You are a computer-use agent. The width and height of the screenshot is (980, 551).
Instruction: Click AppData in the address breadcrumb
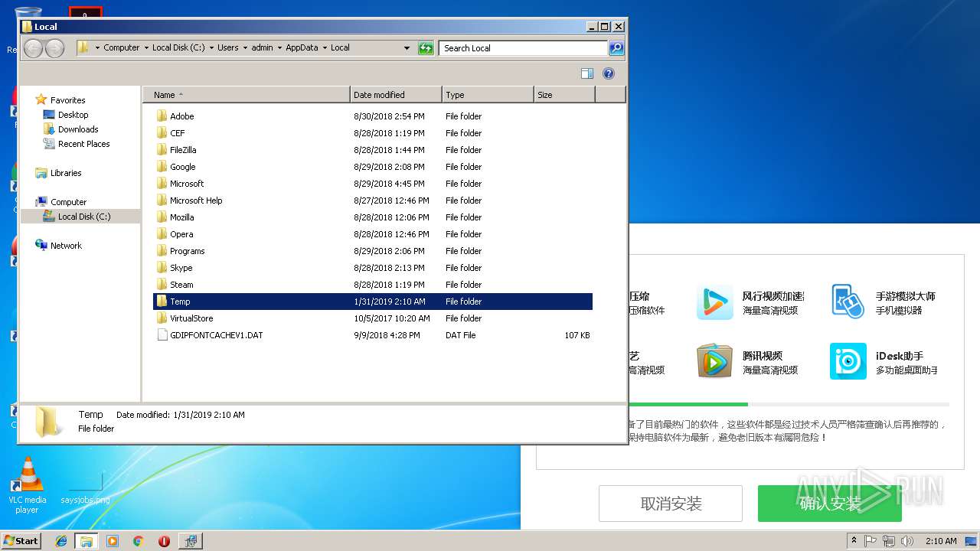302,48
